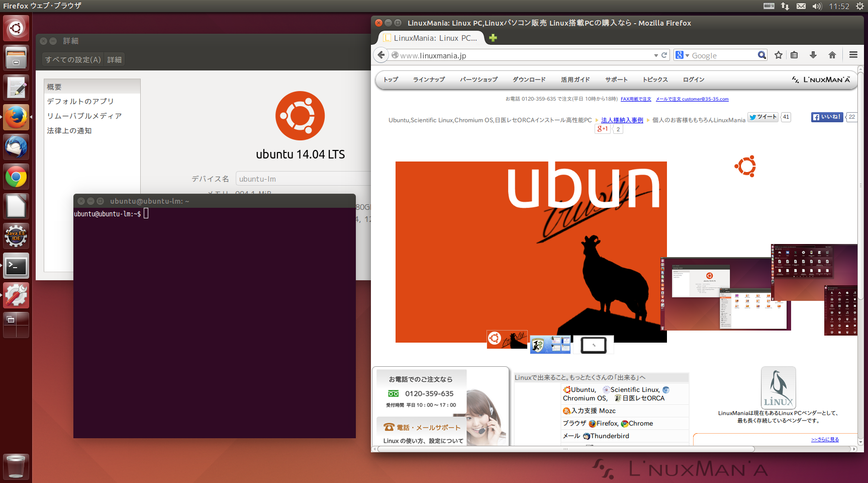868x483 pixels.
Task: Click the Firefox horizontal scrollbar
Action: [566, 449]
